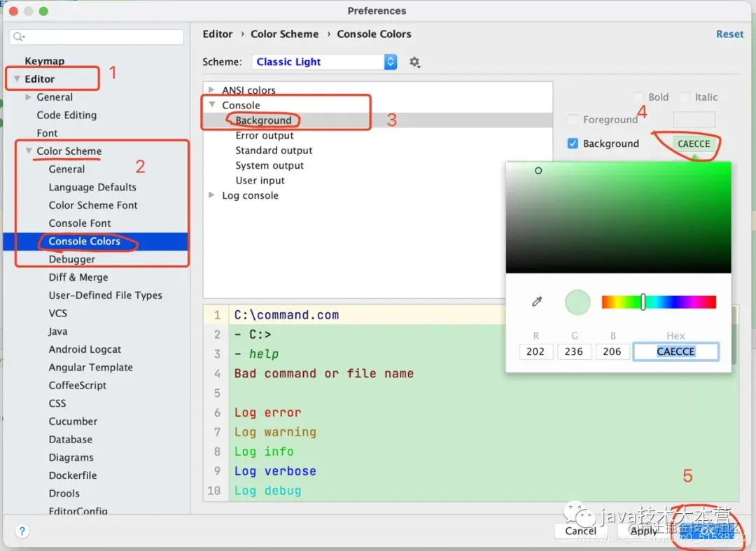Viewport: 756px width, 551px height.
Task: Click Color Scheme in the breadcrumb
Action: (284, 34)
